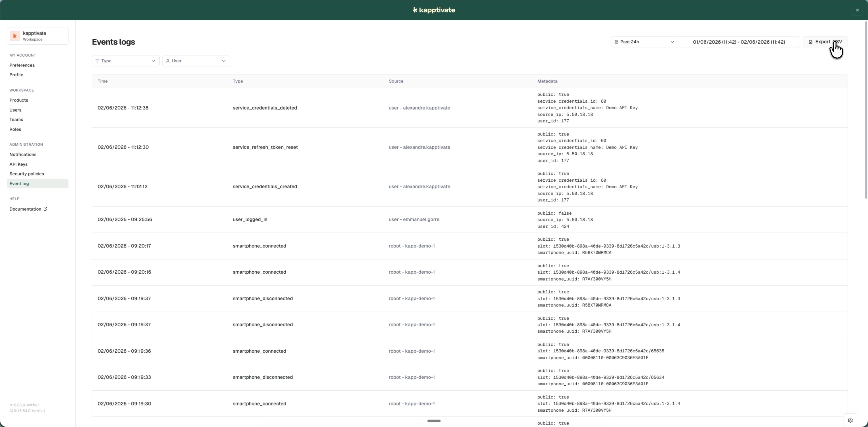This screenshot has height=427, width=868.
Task: Click the person icon in User dropdown
Action: tap(168, 61)
